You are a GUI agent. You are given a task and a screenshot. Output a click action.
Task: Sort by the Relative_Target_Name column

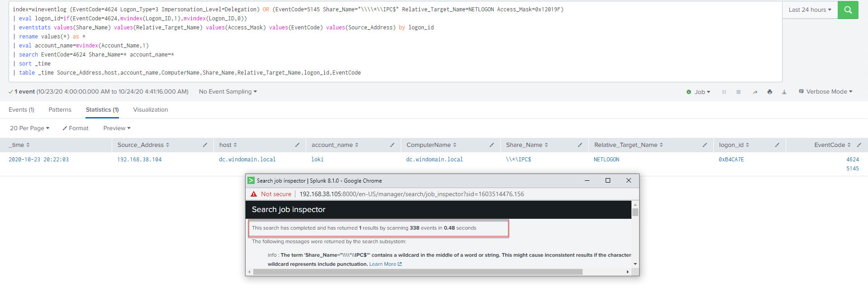(629, 145)
